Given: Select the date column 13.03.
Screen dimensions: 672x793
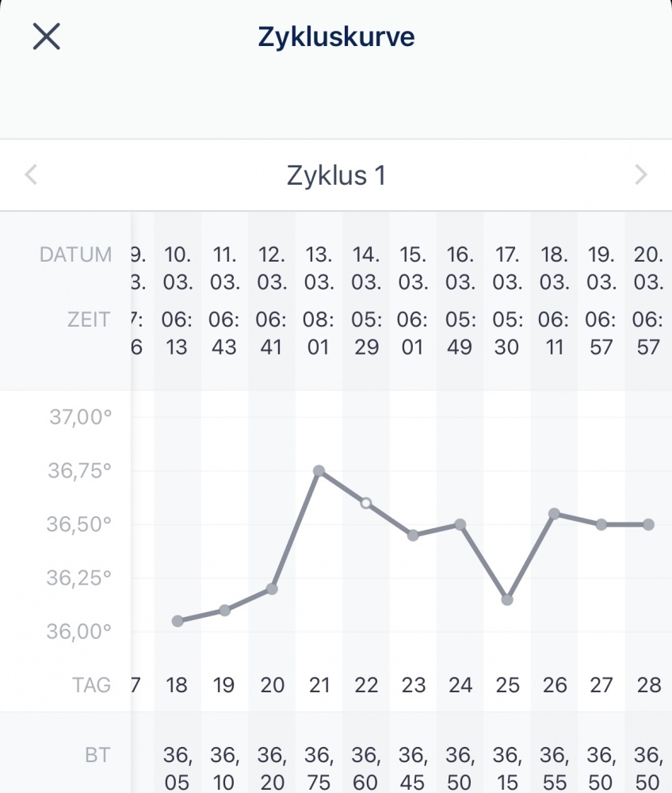Looking at the screenshot, I should [319, 268].
